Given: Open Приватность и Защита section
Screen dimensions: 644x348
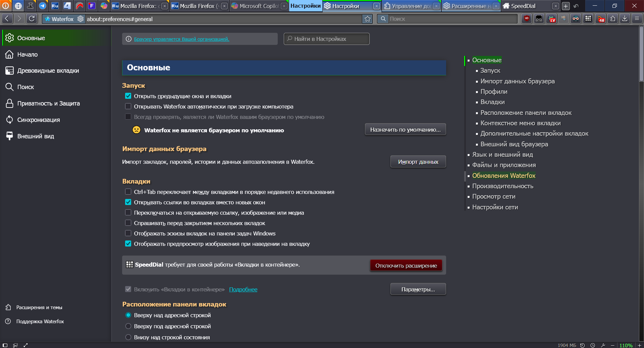Looking at the screenshot, I should pyautogui.click(x=56, y=103).
